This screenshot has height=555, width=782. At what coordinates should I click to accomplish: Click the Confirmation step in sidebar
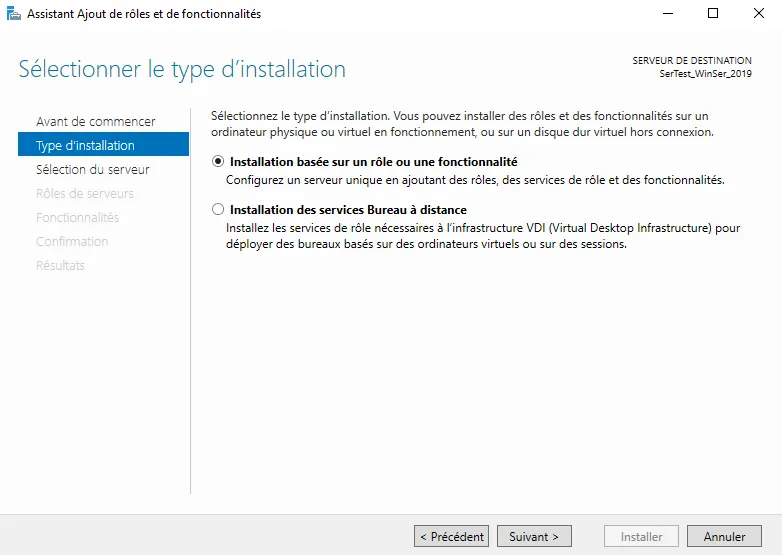(x=72, y=241)
